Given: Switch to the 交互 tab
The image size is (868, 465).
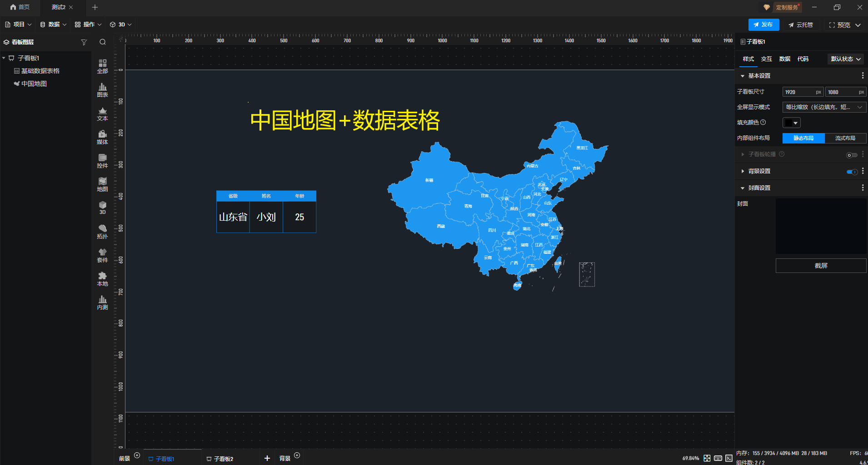Looking at the screenshot, I should point(766,59).
